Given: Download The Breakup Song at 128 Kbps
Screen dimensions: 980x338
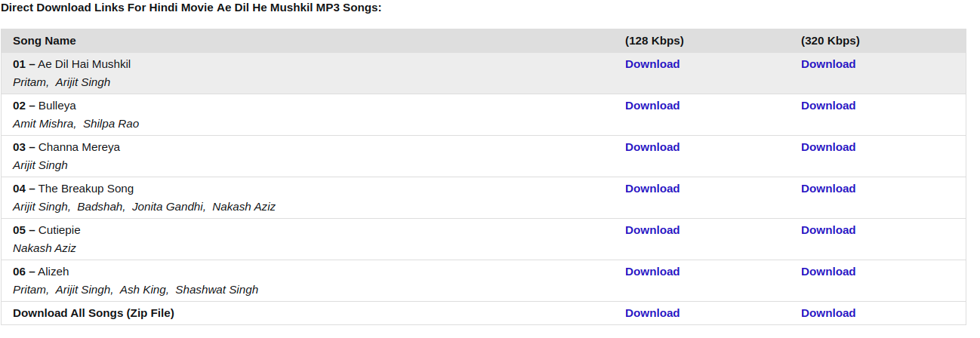Looking at the screenshot, I should pyautogui.click(x=652, y=189).
